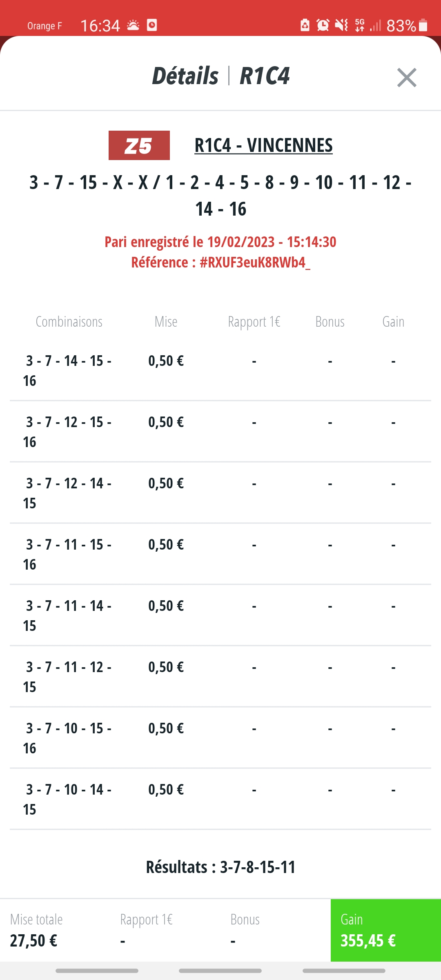Screen dimensions: 441x980
Task: Close the Détails R1C4 panel
Action: tap(407, 78)
